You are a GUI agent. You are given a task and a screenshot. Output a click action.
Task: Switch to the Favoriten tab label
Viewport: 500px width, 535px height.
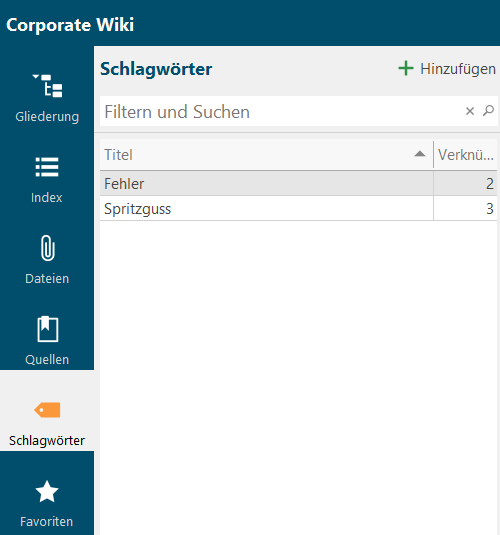[47, 522]
